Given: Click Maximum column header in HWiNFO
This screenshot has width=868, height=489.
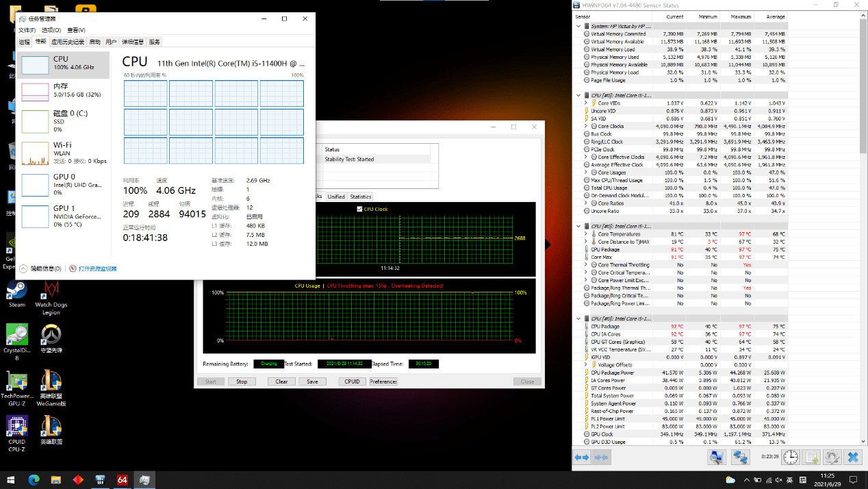Looking at the screenshot, I should 738,16.
